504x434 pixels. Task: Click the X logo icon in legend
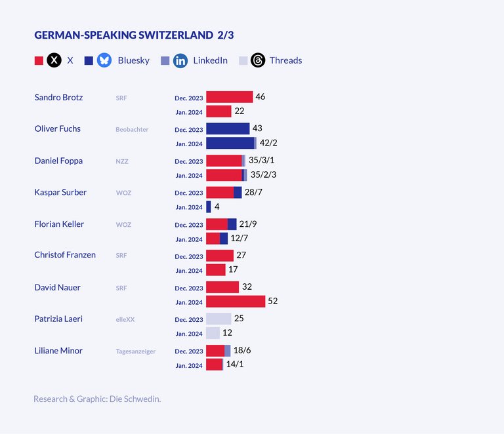(54, 60)
